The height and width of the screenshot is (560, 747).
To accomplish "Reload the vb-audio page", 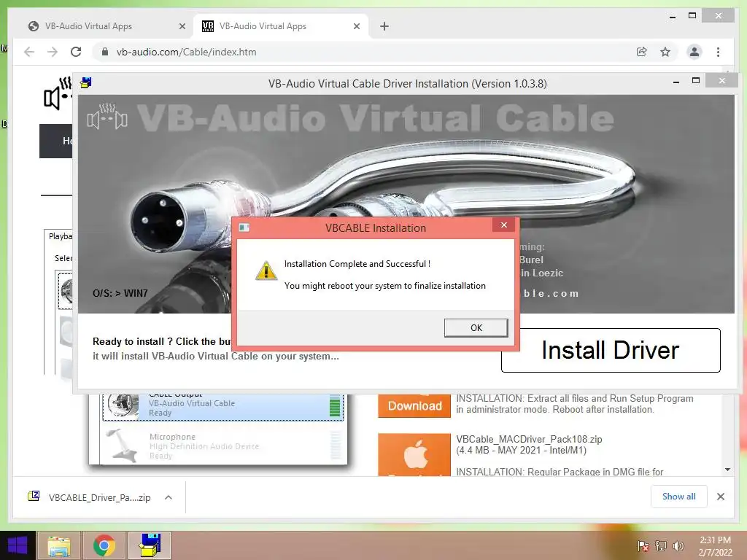I will [x=76, y=52].
